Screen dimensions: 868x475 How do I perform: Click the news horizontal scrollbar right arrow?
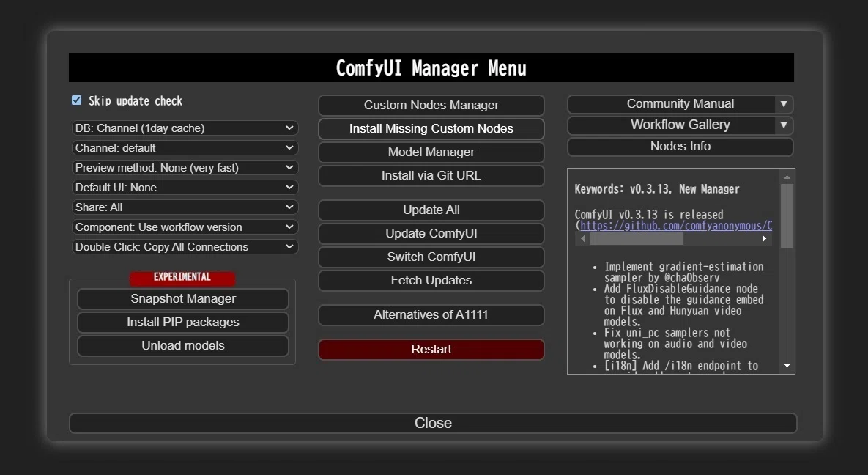(x=764, y=239)
